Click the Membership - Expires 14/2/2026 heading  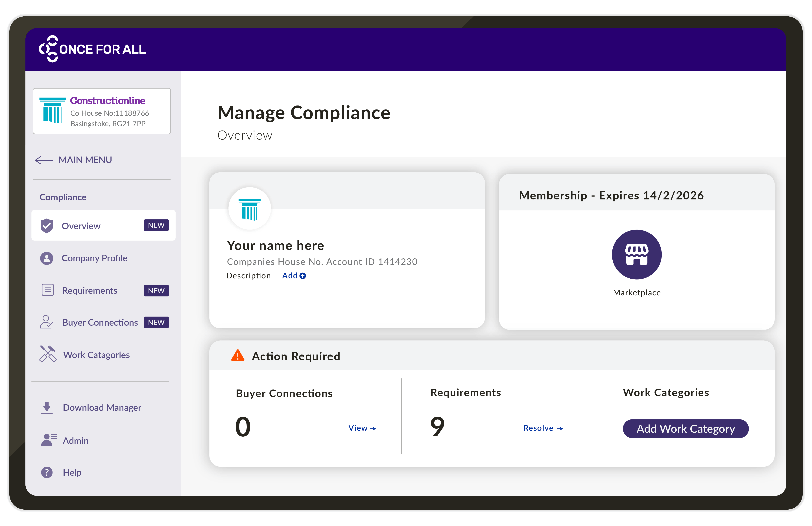click(611, 195)
